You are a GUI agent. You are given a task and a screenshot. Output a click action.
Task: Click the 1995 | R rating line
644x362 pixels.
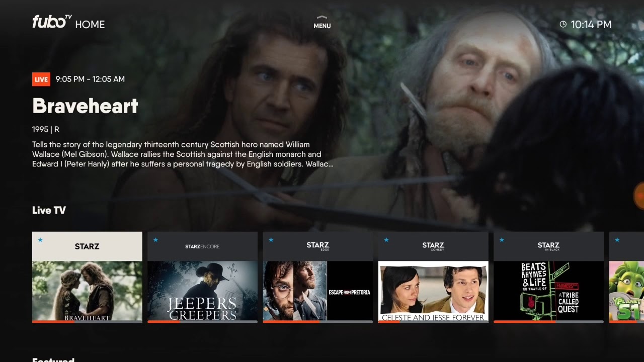click(x=46, y=129)
